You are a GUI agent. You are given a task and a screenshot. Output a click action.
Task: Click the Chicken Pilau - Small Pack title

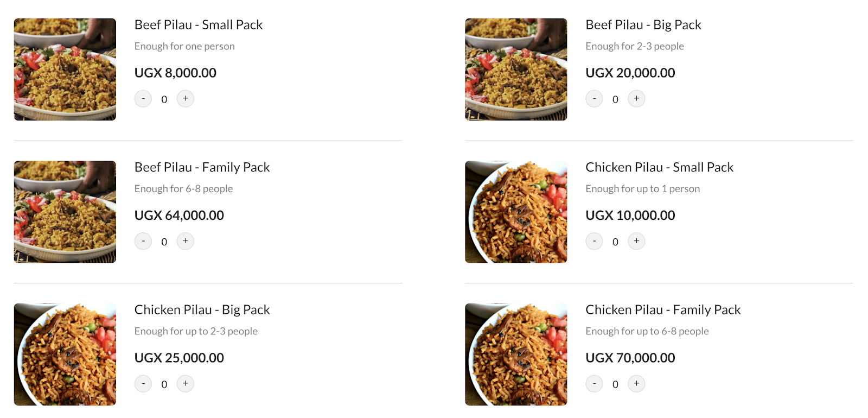click(x=659, y=167)
